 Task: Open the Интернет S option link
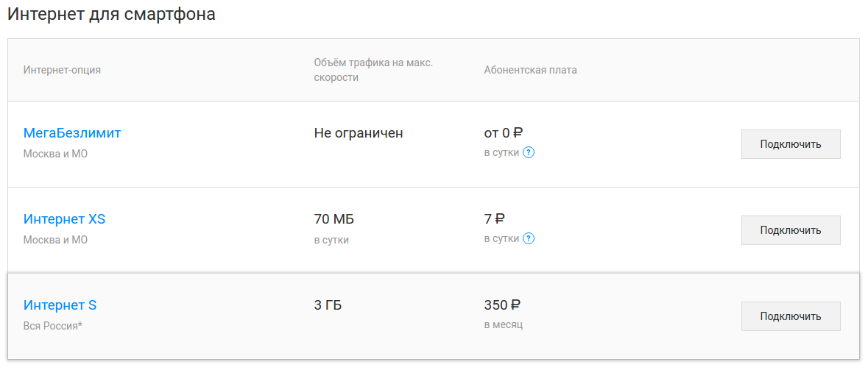click(60, 305)
